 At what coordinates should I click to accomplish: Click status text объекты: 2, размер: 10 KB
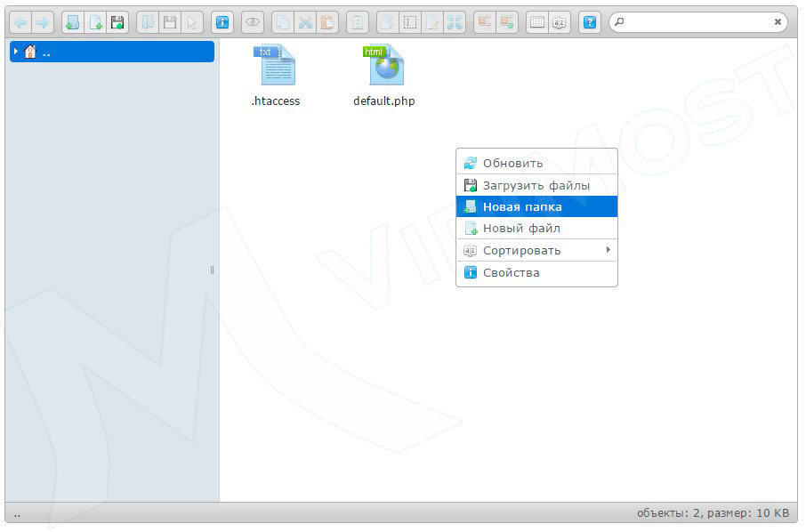(x=713, y=513)
